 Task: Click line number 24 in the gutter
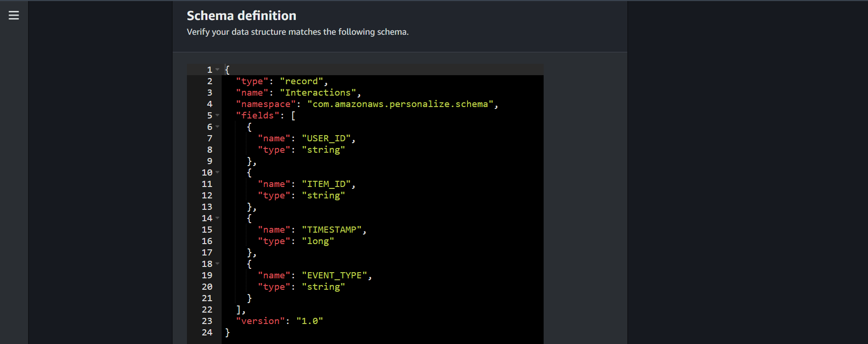coord(207,333)
